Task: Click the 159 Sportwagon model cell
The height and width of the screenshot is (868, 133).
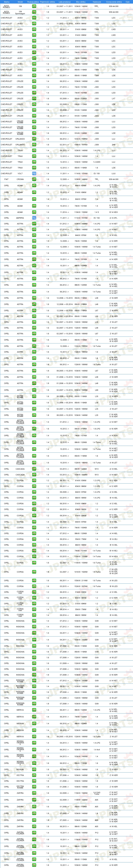Action: pyautogui.click(x=20, y=12)
